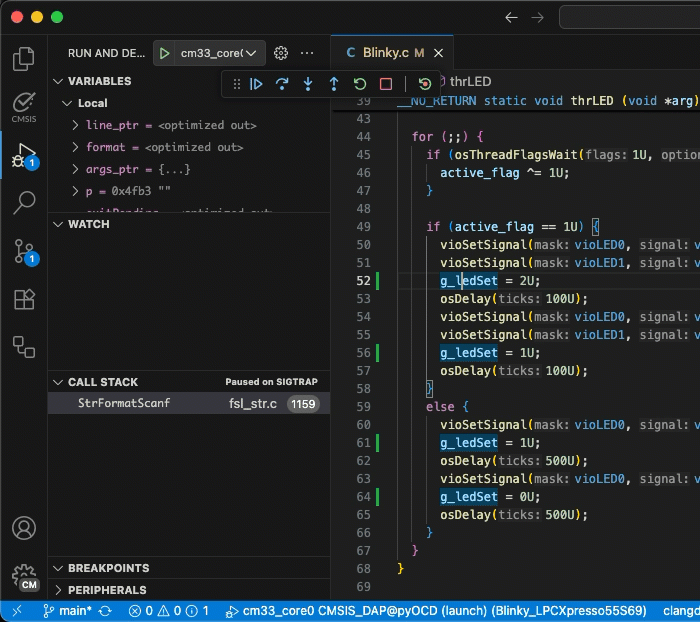Grab the debug toolbar drag handle

(x=237, y=84)
